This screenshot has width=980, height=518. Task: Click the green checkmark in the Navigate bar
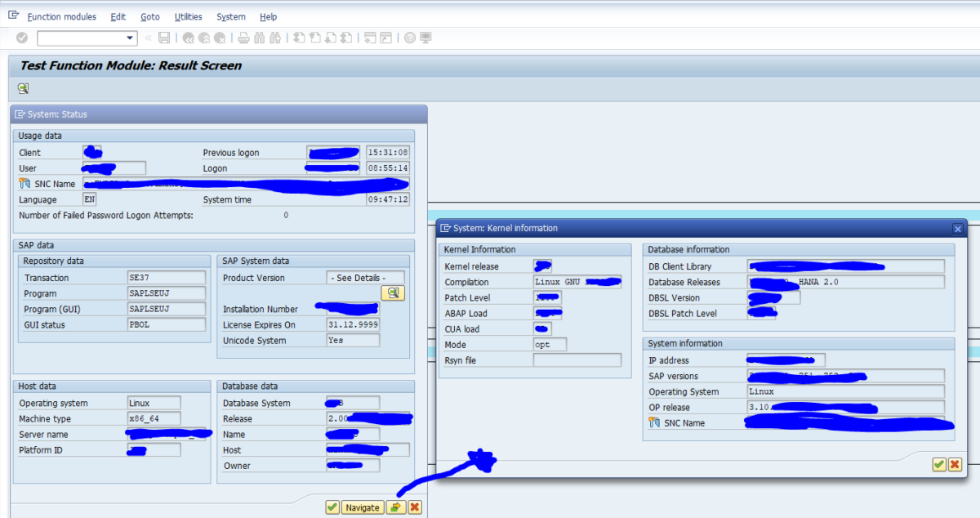(x=332, y=507)
